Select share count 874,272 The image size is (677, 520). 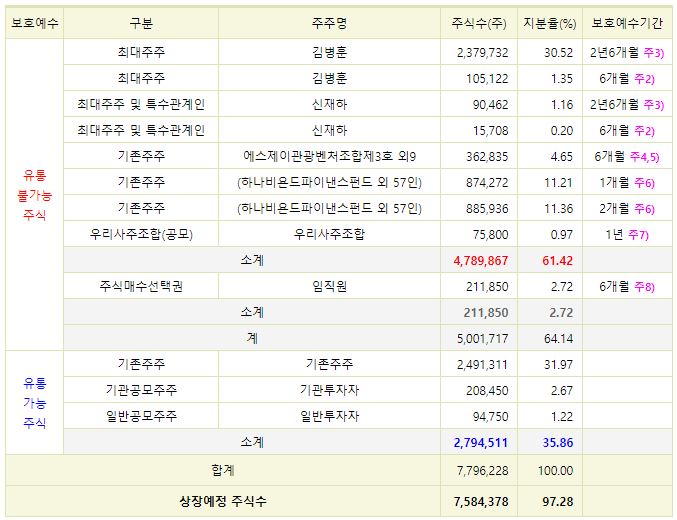pos(487,182)
